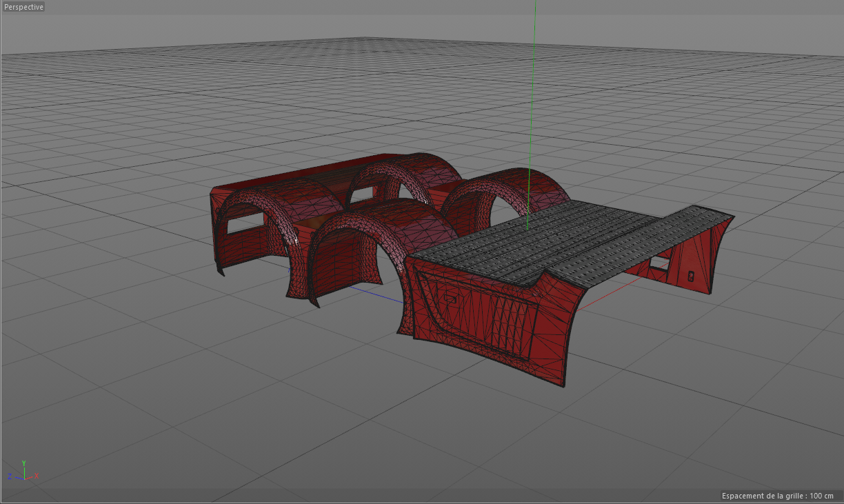
Task: Click the 'Espacement de la grille : 100 cm' text
Action: coord(778,496)
